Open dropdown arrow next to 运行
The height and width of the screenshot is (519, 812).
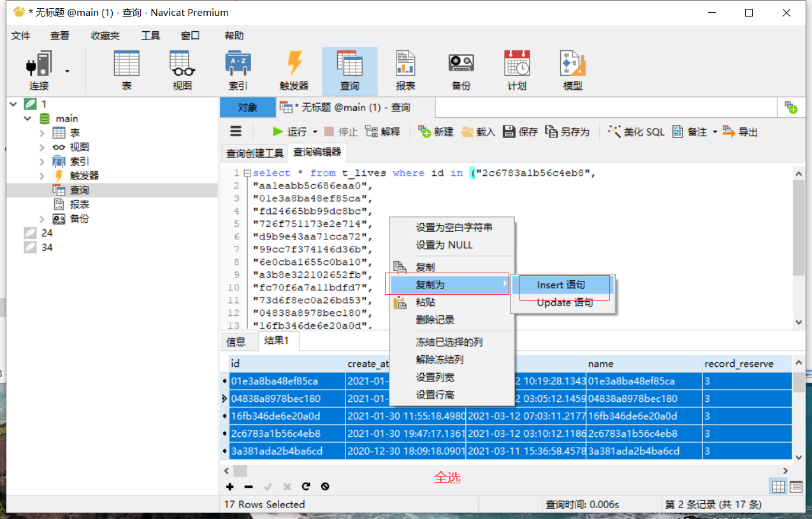[314, 132]
